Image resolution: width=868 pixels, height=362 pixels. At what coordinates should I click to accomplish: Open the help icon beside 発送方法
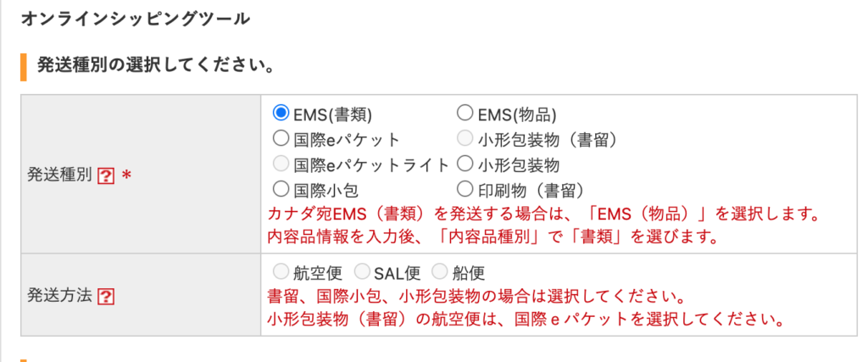(x=106, y=298)
